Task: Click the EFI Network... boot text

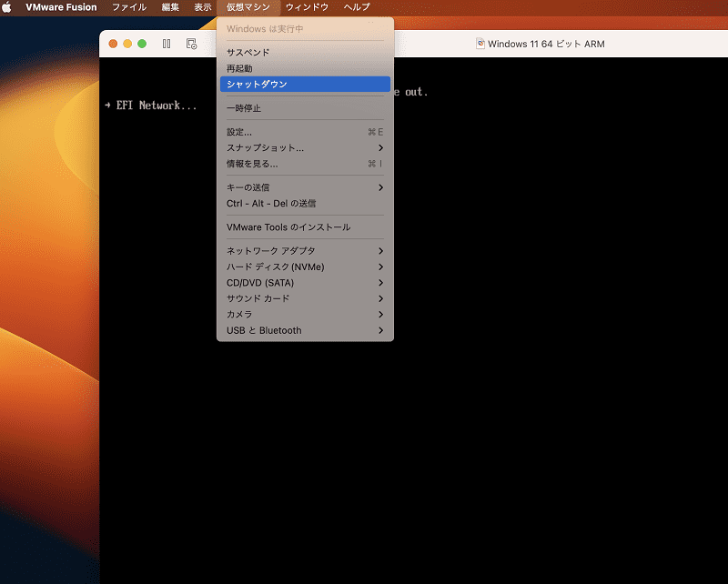Action: (x=157, y=106)
